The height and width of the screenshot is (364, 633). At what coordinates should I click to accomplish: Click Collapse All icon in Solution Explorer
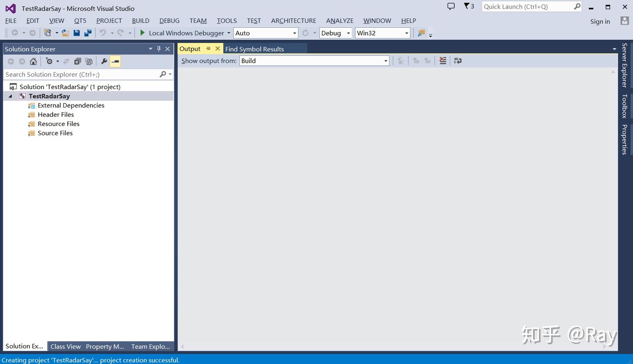(77, 61)
